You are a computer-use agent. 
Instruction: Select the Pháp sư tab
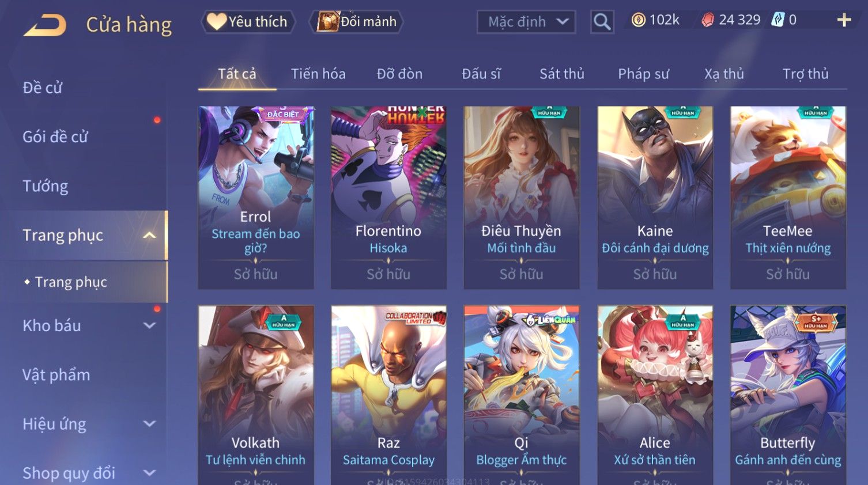[x=643, y=74]
